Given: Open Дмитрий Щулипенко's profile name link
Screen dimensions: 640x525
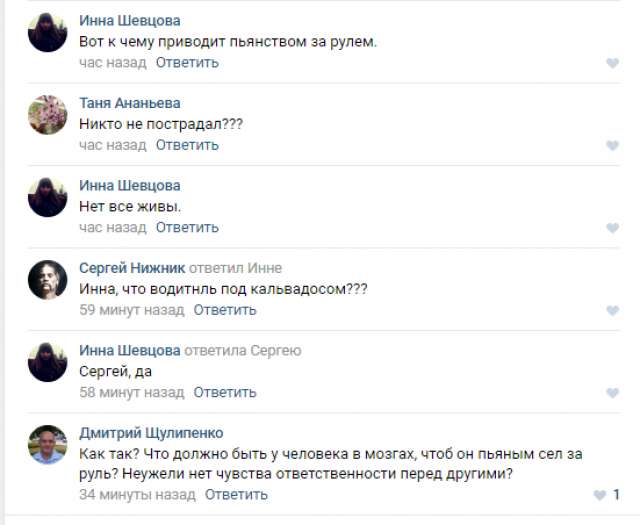Looking at the screenshot, I should pos(151,433).
